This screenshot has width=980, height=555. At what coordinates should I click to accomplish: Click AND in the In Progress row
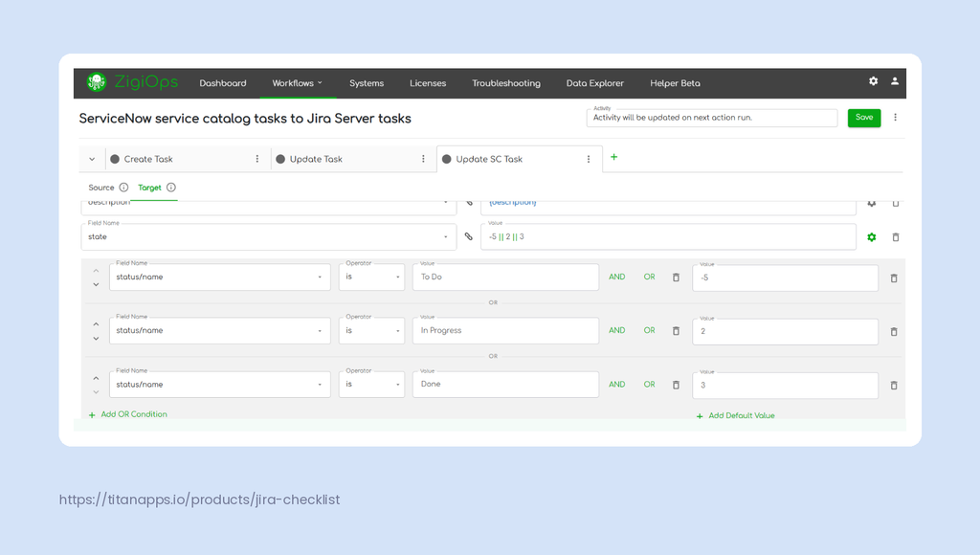pyautogui.click(x=617, y=331)
